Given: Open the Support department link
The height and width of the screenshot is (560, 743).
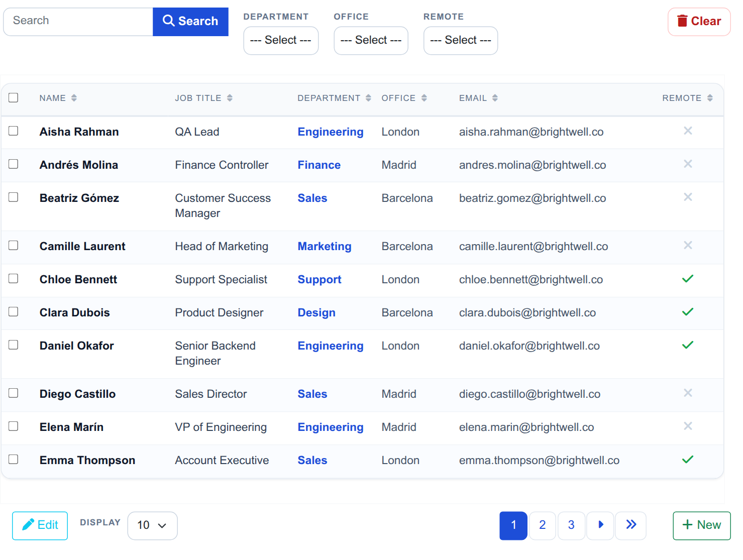Looking at the screenshot, I should tap(320, 279).
